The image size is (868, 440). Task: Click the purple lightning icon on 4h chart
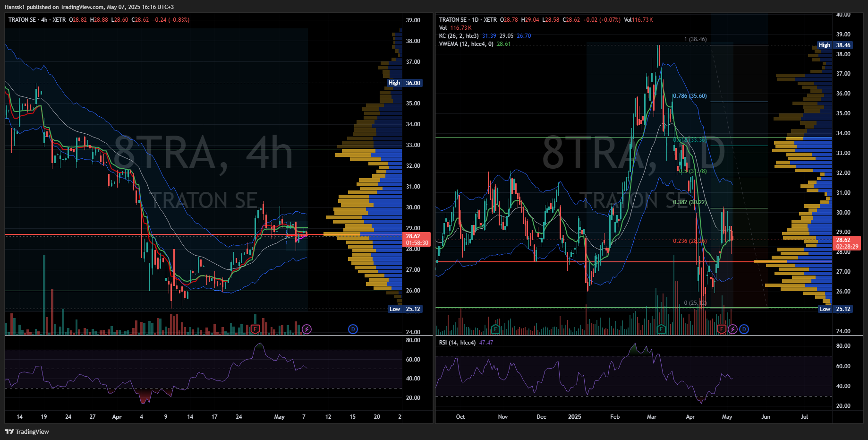[307, 329]
